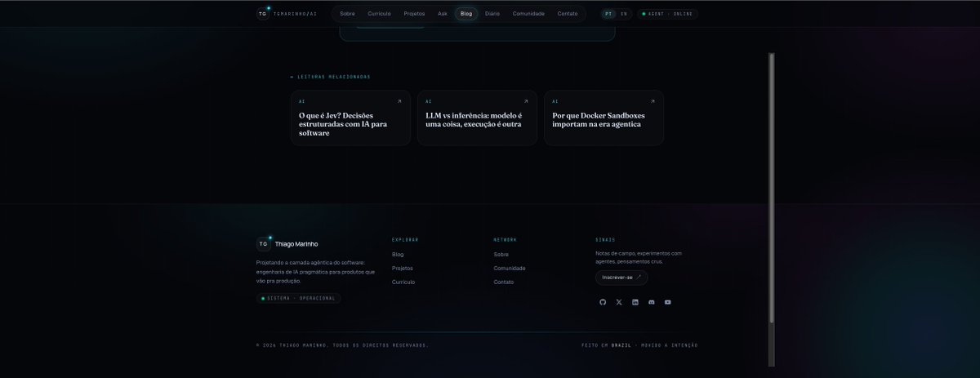Open footer Blog link

(x=398, y=255)
